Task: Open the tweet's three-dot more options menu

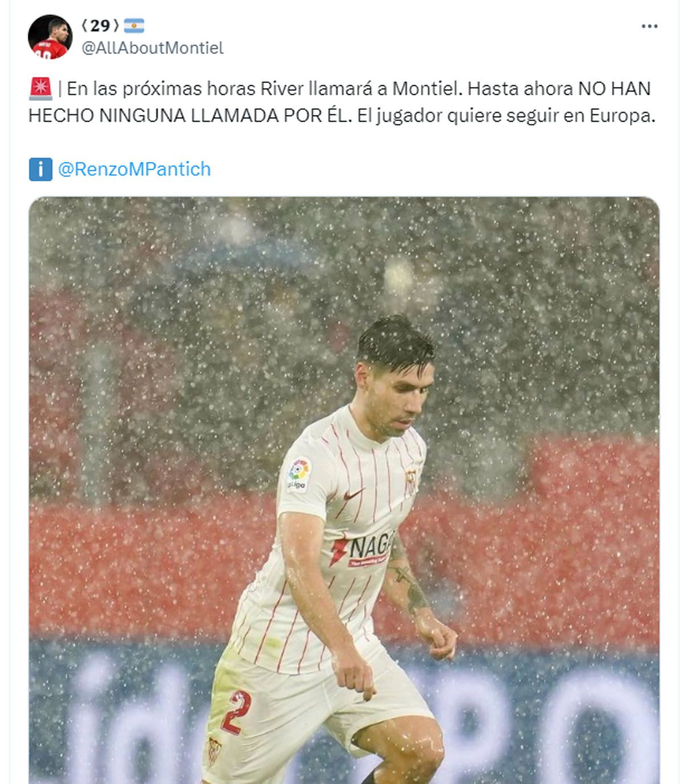Action: pyautogui.click(x=649, y=26)
